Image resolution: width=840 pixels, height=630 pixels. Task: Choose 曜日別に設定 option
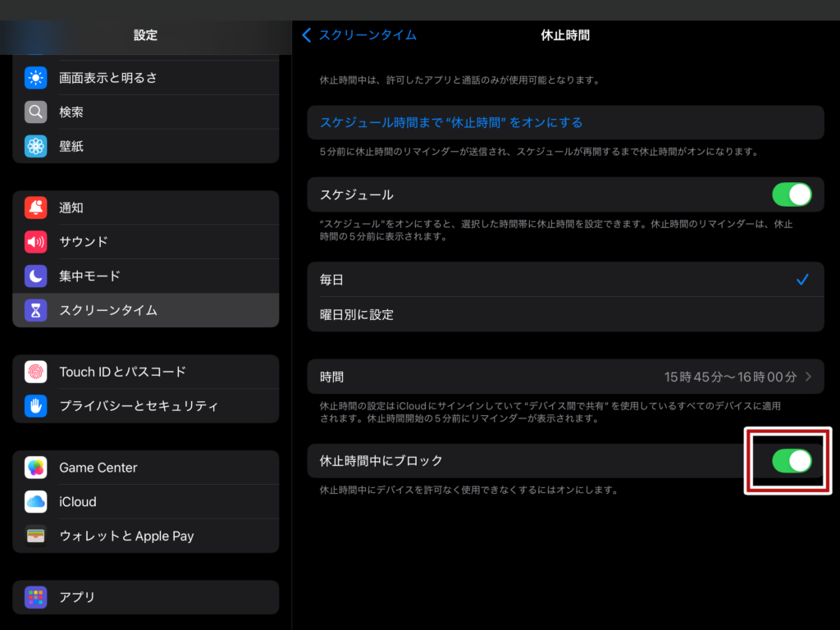point(564,314)
